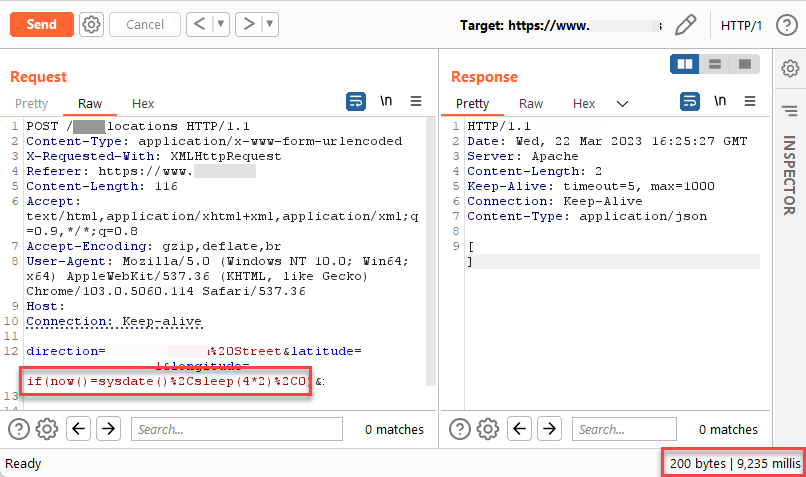The height and width of the screenshot is (477, 806).
Task: Expand more Response tabs chevron
Action: point(622,104)
